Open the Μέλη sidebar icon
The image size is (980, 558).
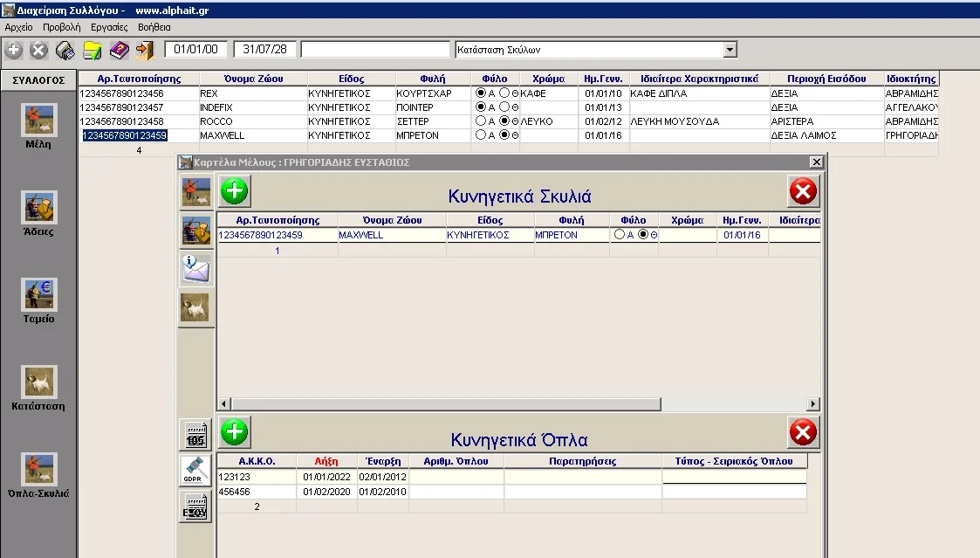[x=40, y=121]
